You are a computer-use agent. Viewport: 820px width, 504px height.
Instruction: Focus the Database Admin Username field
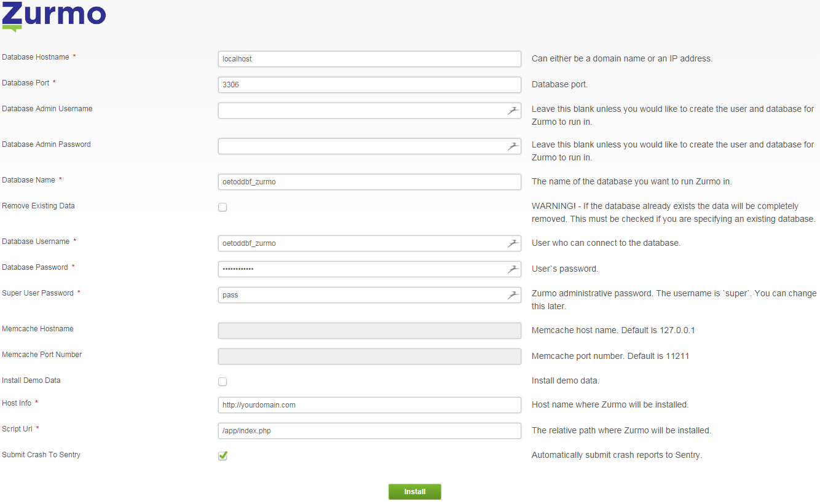(x=369, y=111)
